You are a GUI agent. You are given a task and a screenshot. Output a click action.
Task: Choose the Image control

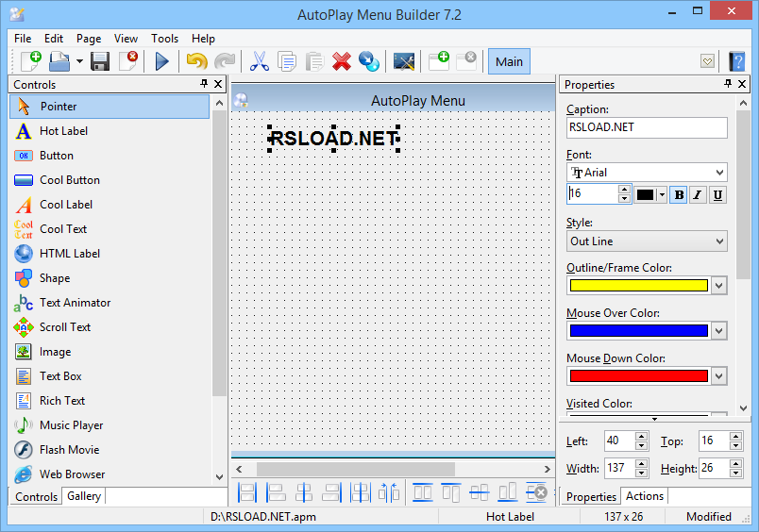click(x=110, y=352)
